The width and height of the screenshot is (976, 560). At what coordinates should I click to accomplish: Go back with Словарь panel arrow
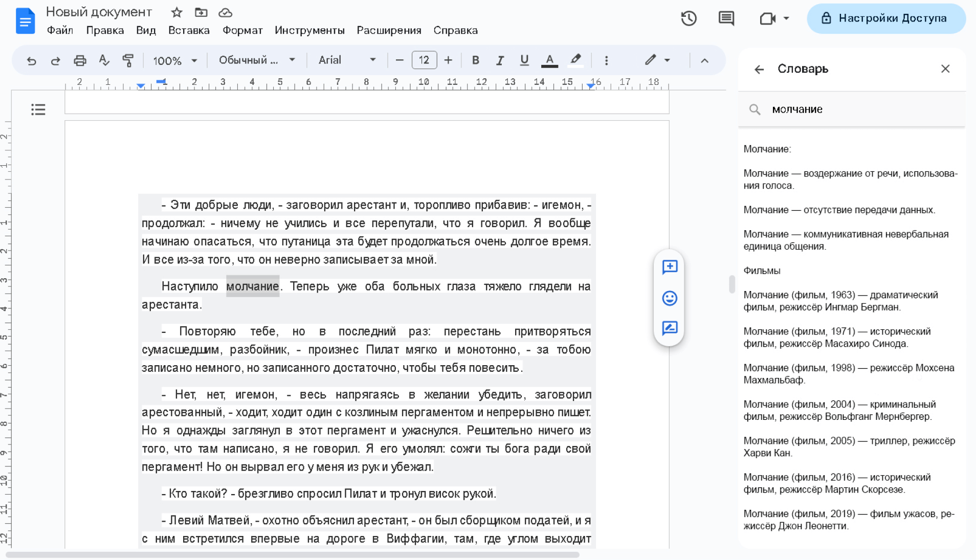point(759,69)
